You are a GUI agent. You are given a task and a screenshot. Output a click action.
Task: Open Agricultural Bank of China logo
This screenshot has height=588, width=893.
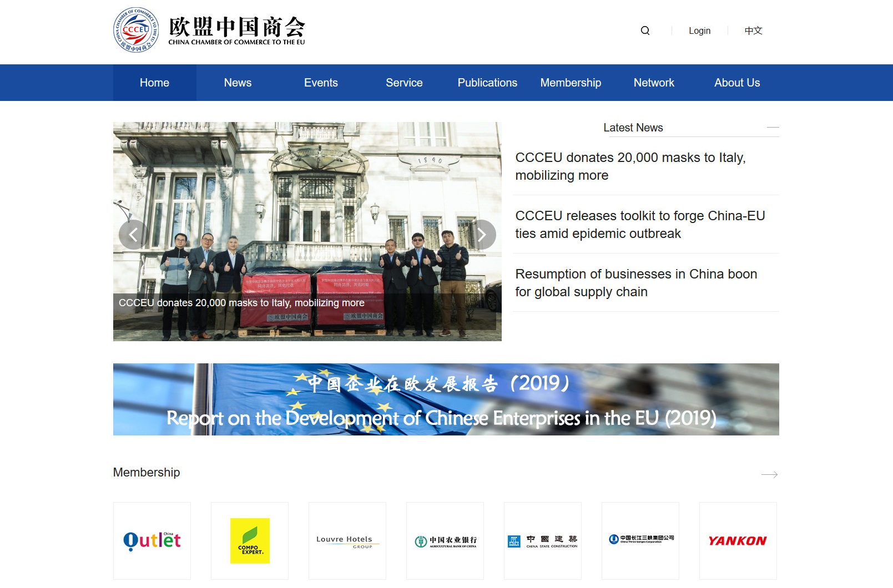(x=445, y=541)
